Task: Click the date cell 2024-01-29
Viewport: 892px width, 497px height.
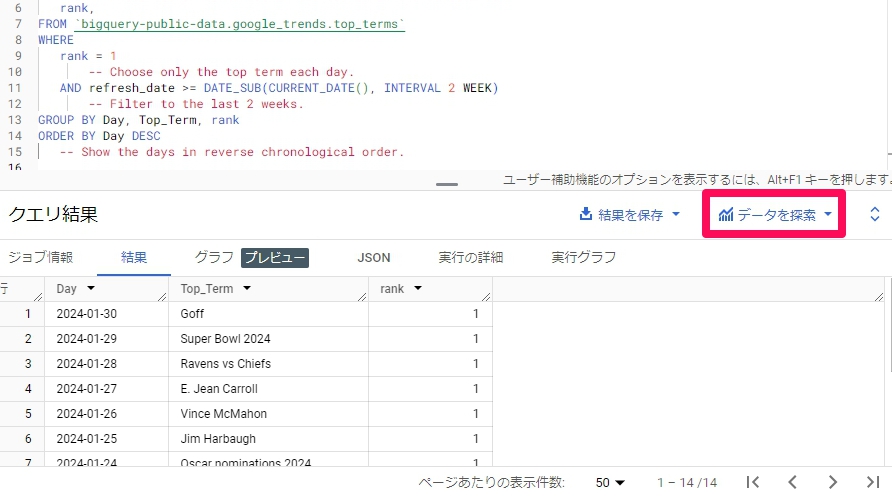Action: 106,339
